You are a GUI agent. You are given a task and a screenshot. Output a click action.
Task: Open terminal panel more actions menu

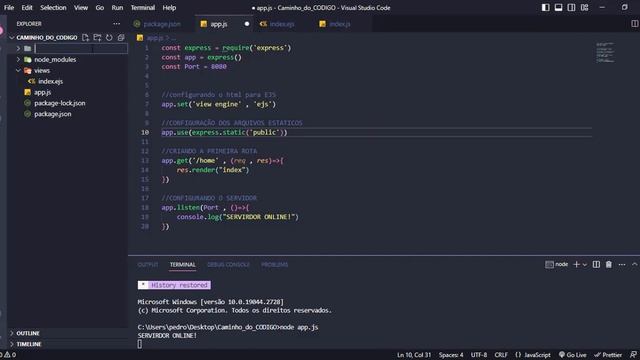pos(622,264)
